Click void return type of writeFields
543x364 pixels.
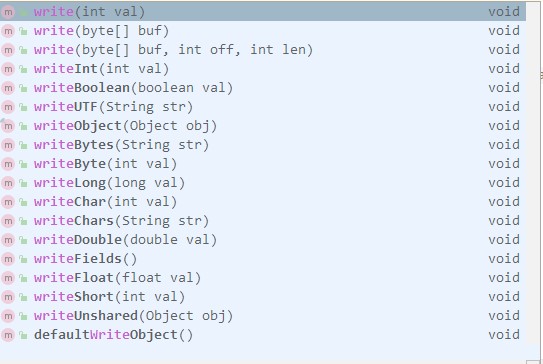504,259
